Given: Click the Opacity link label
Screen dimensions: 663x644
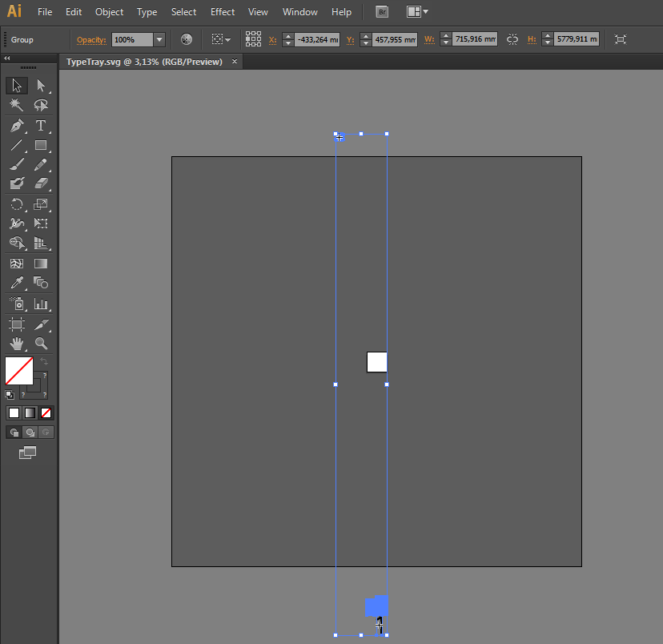Looking at the screenshot, I should click(x=91, y=40).
